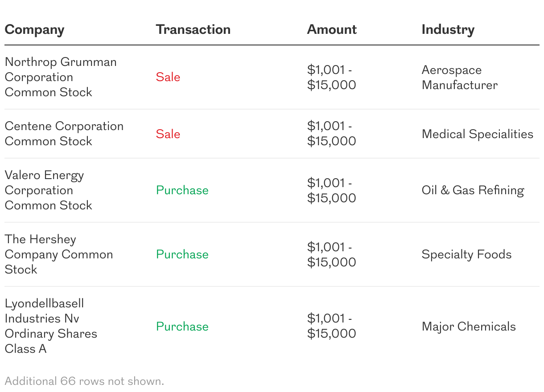Click the Specialty Foods industry cell
This screenshot has height=392, width=544.
(466, 254)
